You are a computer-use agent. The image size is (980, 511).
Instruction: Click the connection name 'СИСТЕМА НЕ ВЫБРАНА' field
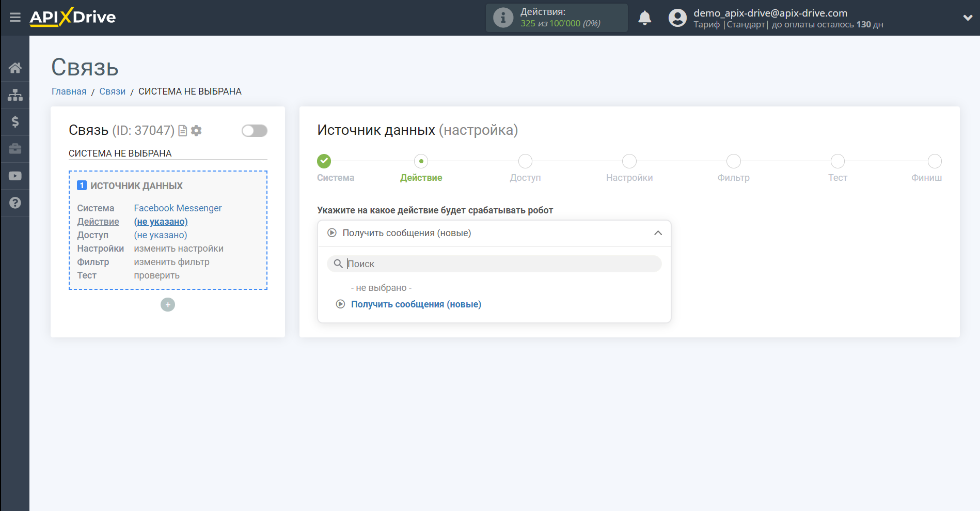pos(168,153)
